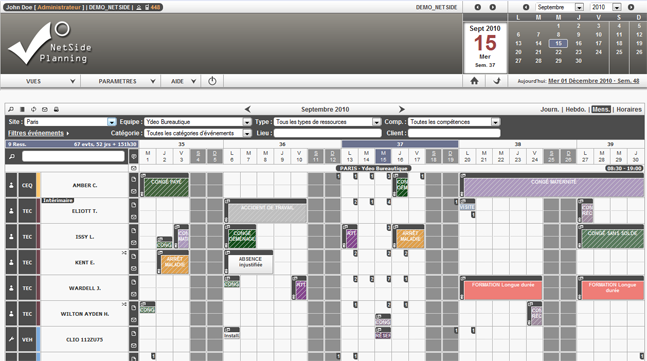This screenshot has height=361, width=647.
Task: Open WARDELL J. FORMATION Longue durée event in week 38
Action: 502,288
